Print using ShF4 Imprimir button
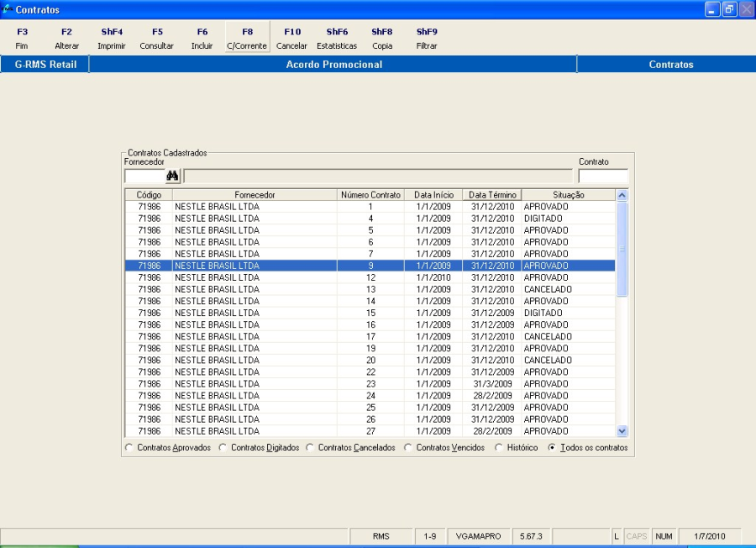The width and height of the screenshot is (756, 548). coord(112,39)
